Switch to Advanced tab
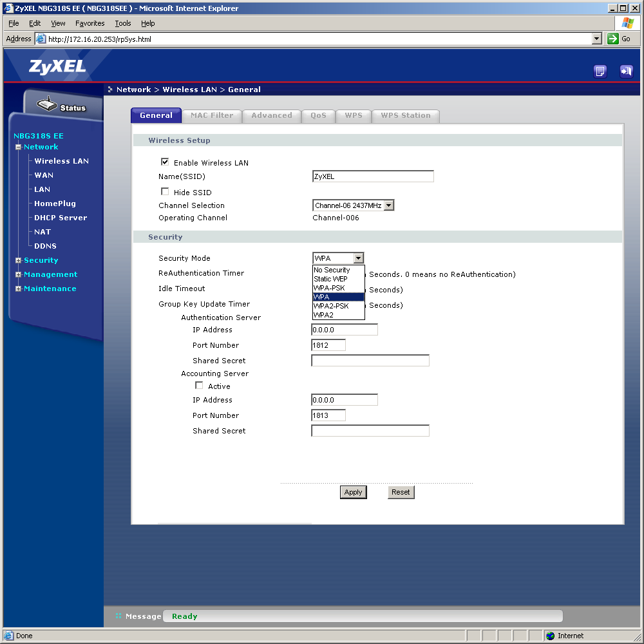 pyautogui.click(x=272, y=116)
